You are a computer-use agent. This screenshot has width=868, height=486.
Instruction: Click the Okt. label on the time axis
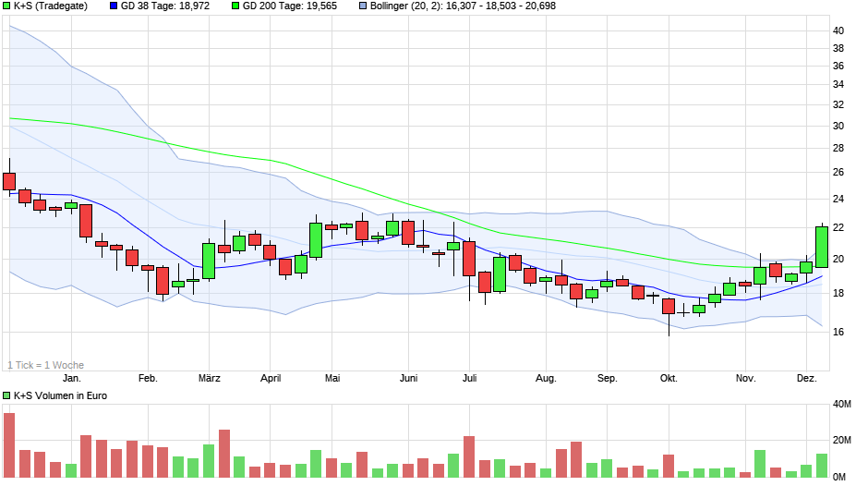669,378
